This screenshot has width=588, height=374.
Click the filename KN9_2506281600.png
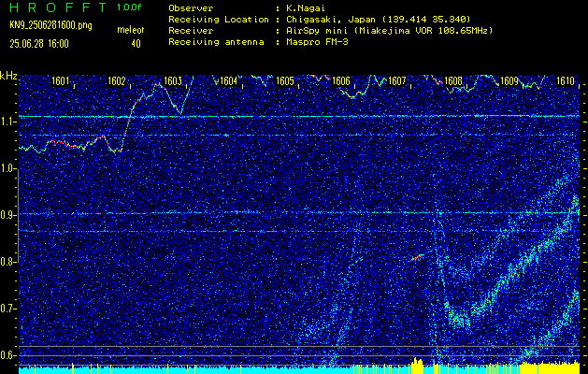(x=50, y=25)
